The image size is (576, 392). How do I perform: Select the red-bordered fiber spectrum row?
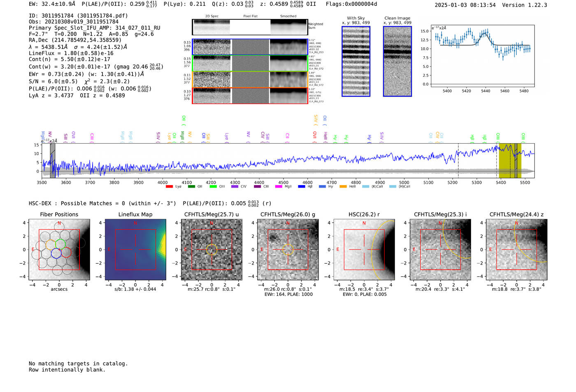pos(250,95)
